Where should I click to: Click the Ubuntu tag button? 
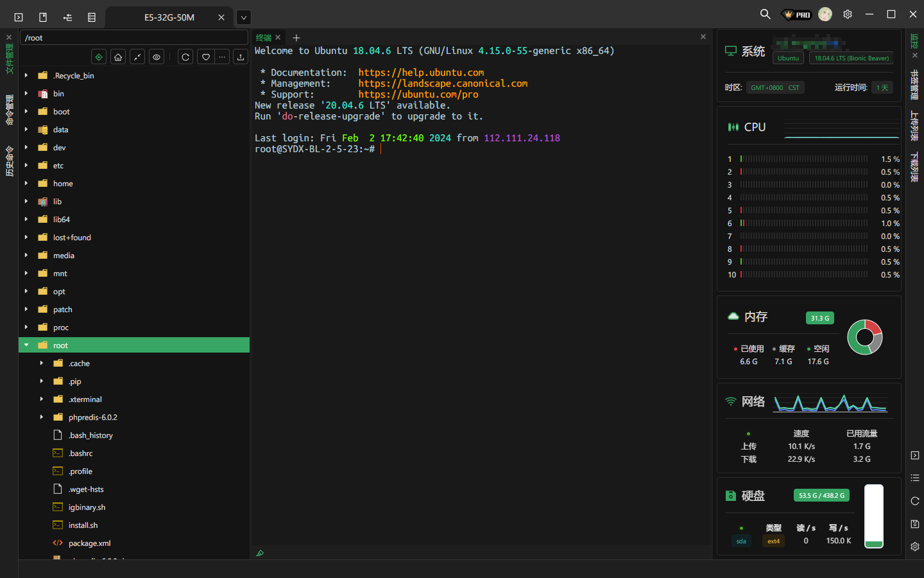tap(788, 58)
